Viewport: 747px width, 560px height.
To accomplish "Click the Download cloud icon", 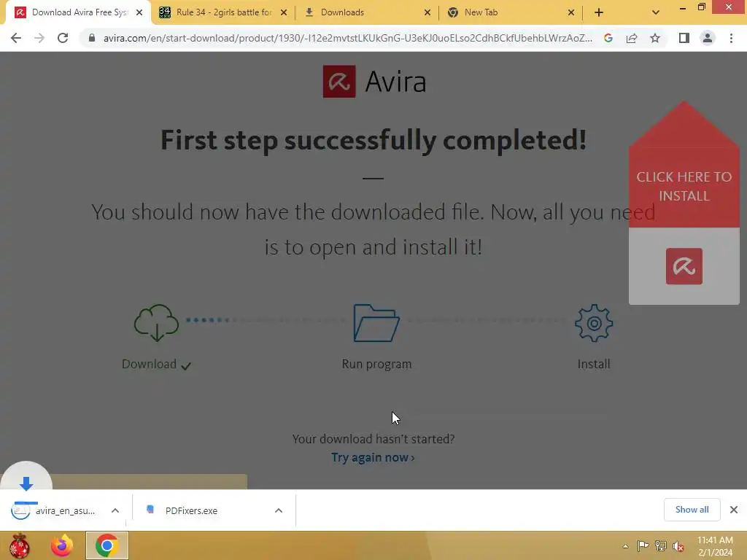I will click(x=156, y=323).
